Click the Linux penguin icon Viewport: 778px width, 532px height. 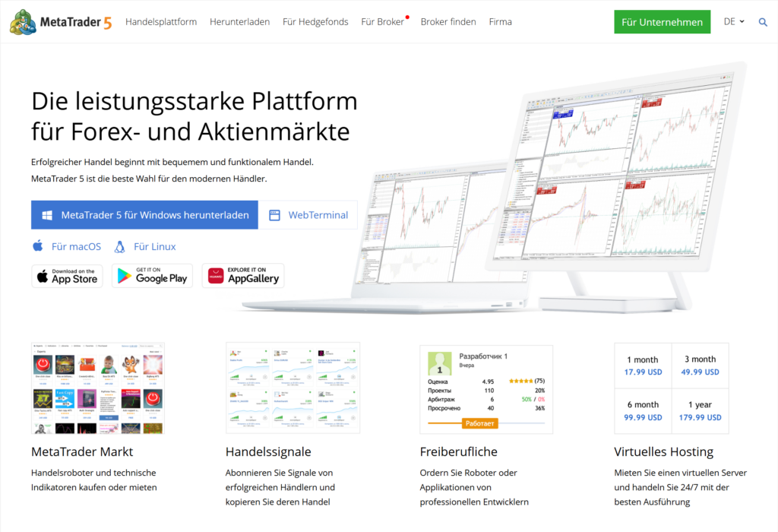tap(119, 247)
